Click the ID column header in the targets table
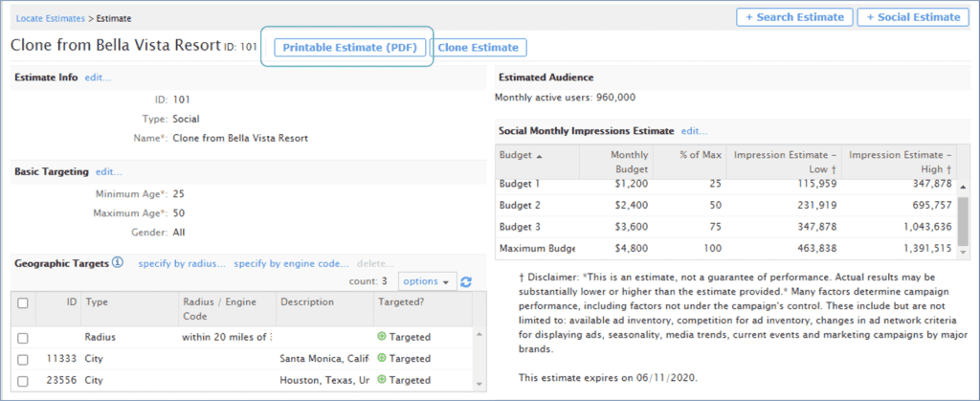This screenshot has width=980, height=401. pos(58,308)
